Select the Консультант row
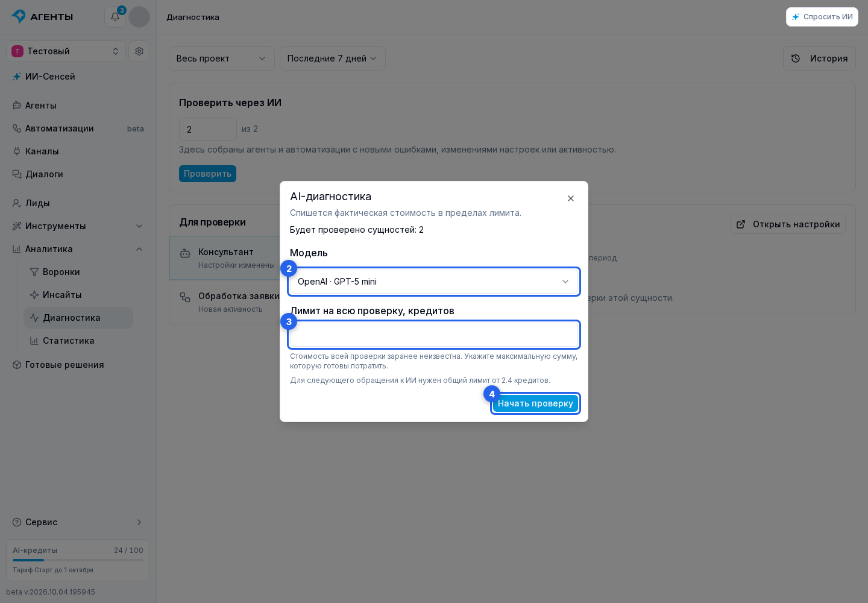 [225, 258]
